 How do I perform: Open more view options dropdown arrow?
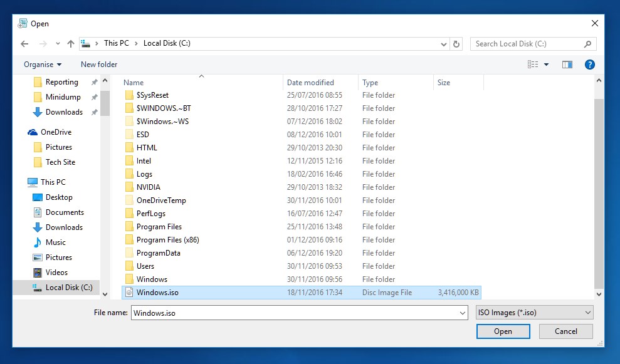(x=546, y=65)
